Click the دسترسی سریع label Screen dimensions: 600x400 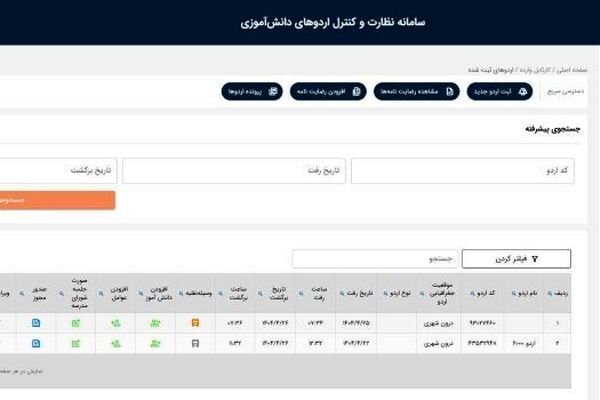click(565, 91)
